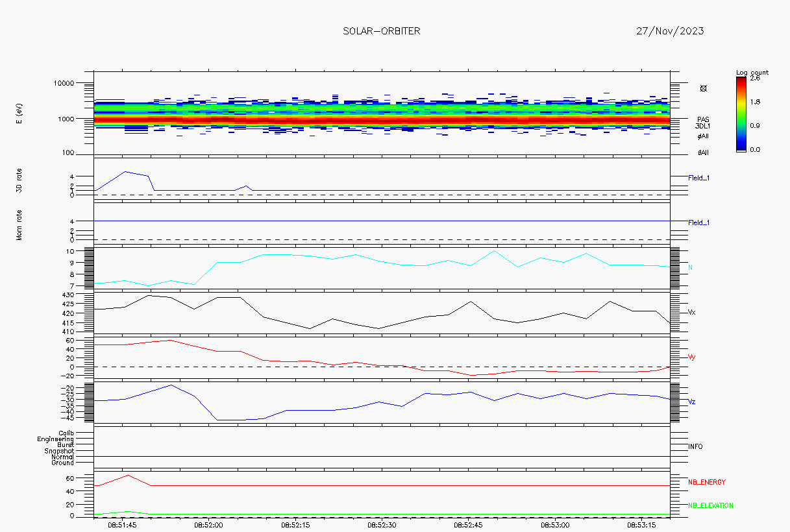
Task: Click the 1.8 colorbar value
Action: click(x=756, y=102)
